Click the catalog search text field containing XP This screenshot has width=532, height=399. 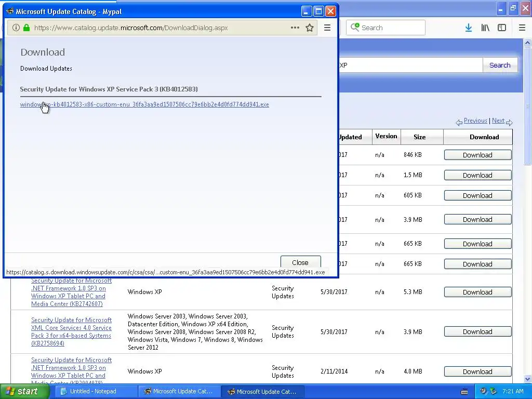tap(410, 65)
